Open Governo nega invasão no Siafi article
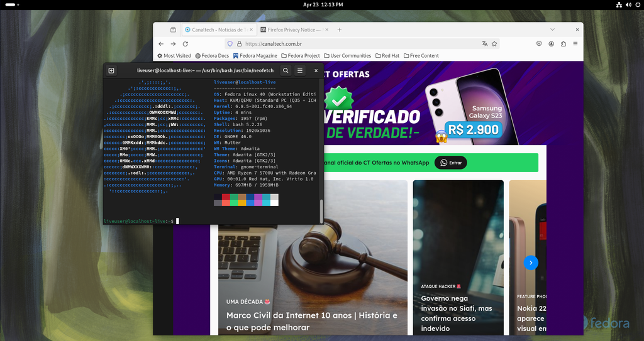This screenshot has width=644, height=341. [457, 313]
